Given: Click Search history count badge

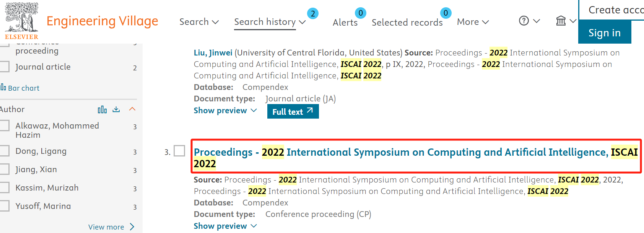Looking at the screenshot, I should click(313, 14).
